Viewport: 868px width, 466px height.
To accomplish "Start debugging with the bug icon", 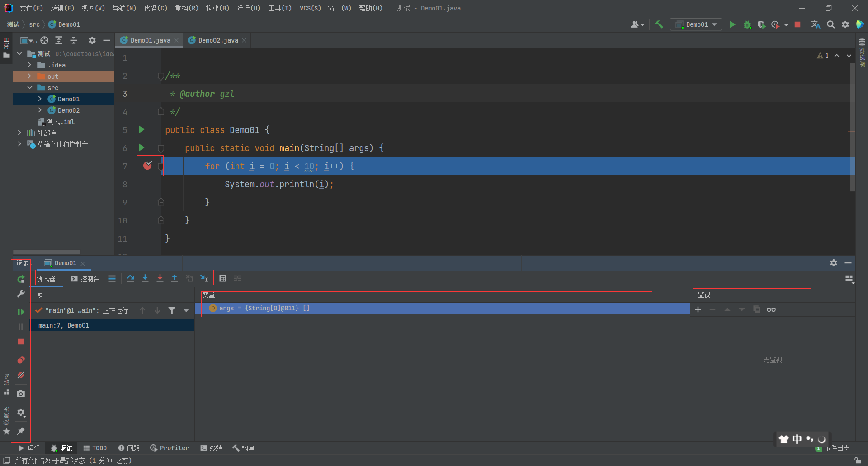I will tap(747, 25).
